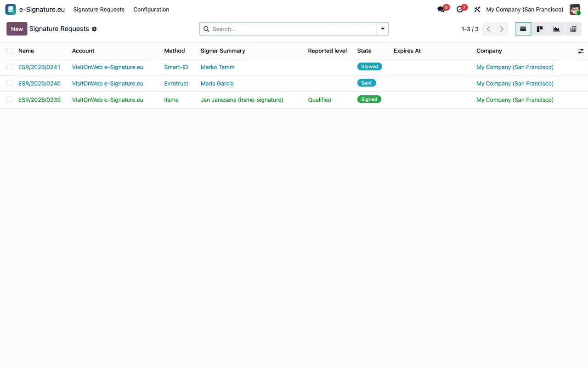Image resolution: width=588 pixels, height=368 pixels.
Task: Sort by the Account column header
Action: click(83, 51)
